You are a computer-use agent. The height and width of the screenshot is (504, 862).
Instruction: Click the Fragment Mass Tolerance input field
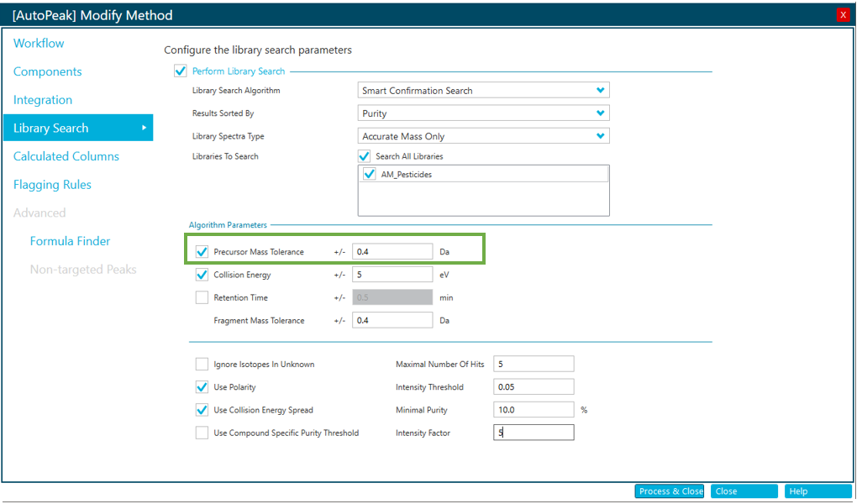[x=392, y=320]
